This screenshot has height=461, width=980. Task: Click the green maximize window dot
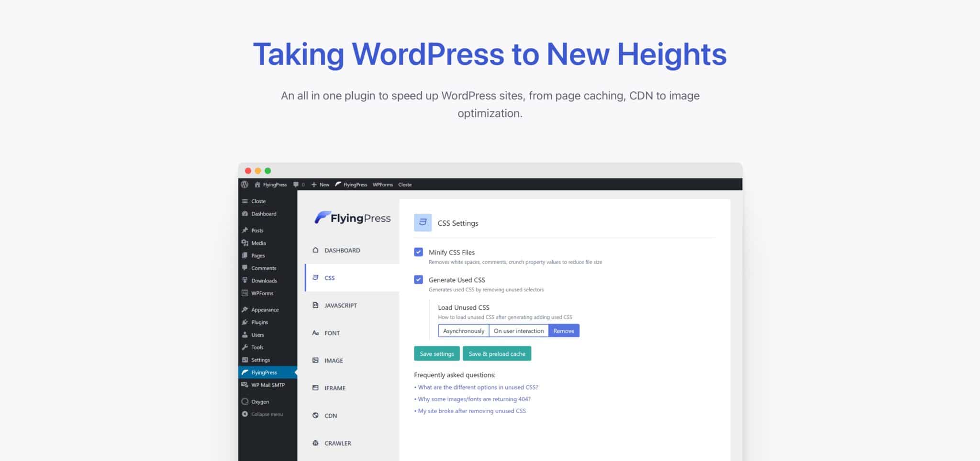[268, 171]
